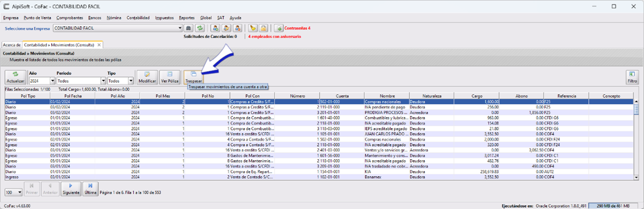
Task: Sort by the Cargo column header
Action: [x=476, y=96]
